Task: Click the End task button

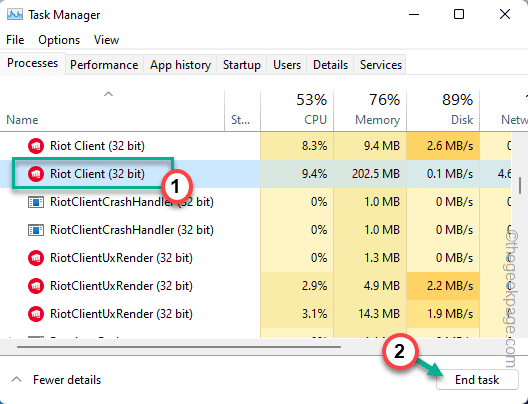Action: point(477,380)
